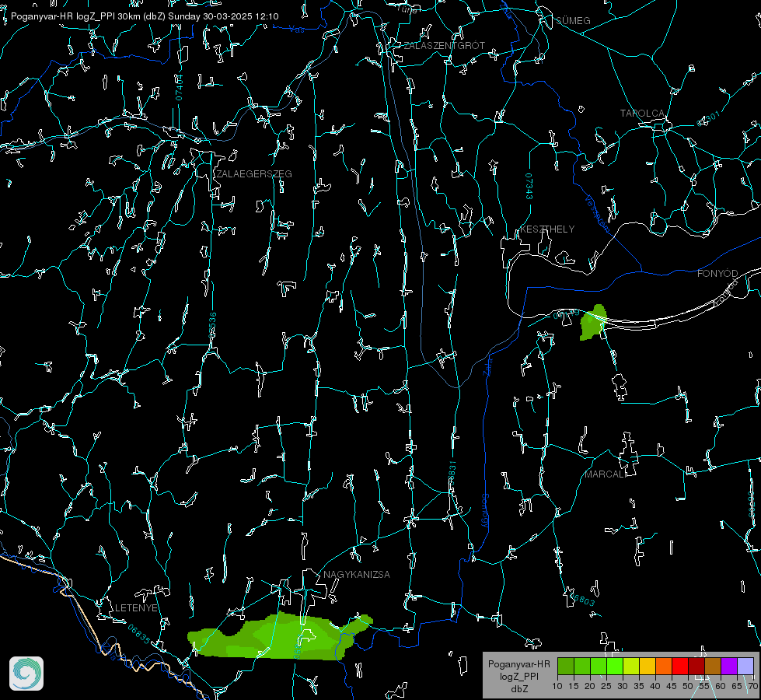Click the SÜMEG town label
Screen dimensions: 761x700
point(573,20)
